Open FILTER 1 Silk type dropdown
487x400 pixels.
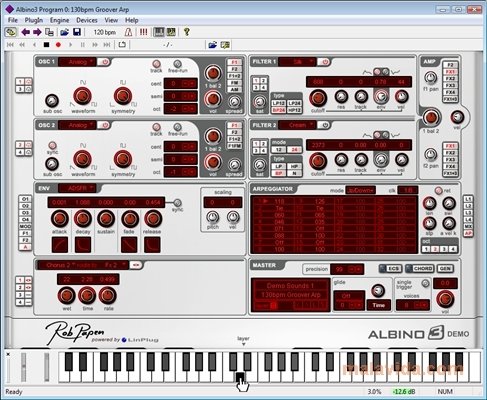[x=297, y=62]
